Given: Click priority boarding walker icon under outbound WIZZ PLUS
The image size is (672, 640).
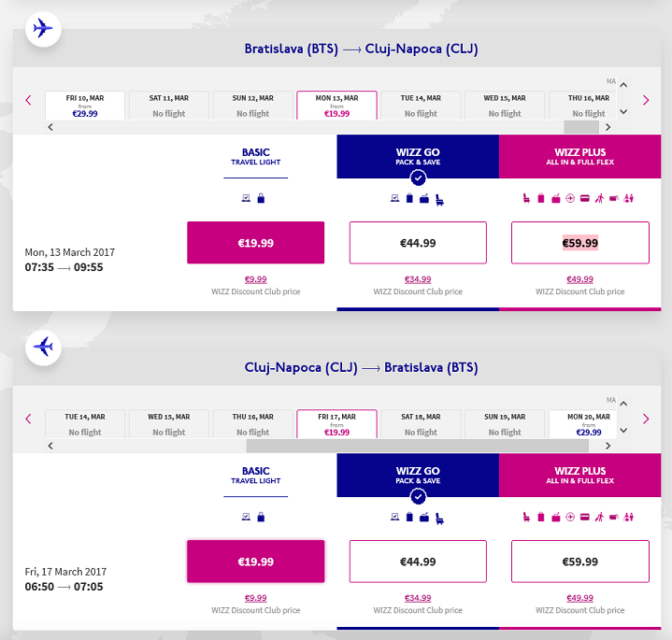Looking at the screenshot, I should click(599, 198).
